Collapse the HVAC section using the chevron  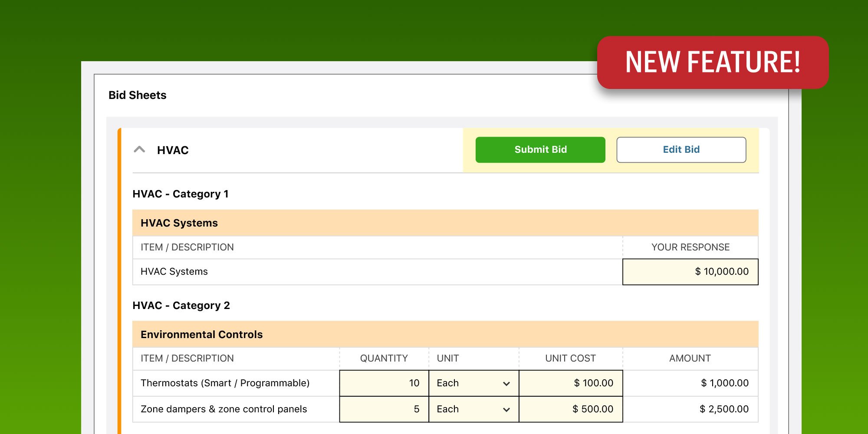point(140,150)
